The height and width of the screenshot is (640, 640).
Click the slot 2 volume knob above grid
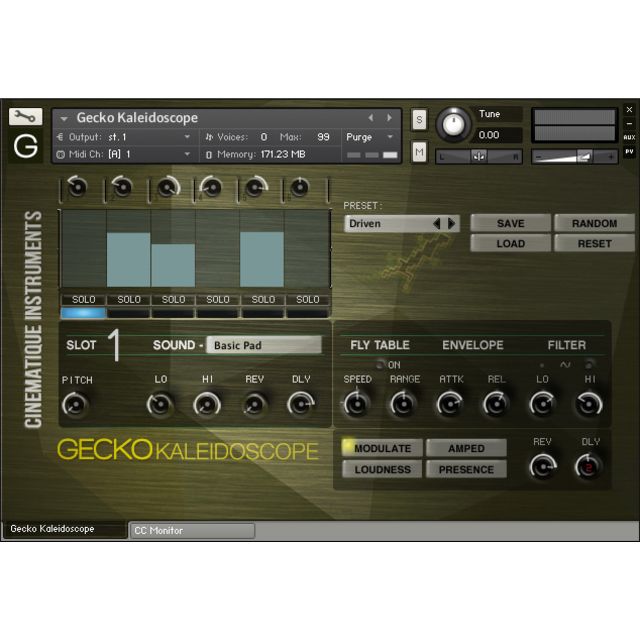tap(122, 187)
